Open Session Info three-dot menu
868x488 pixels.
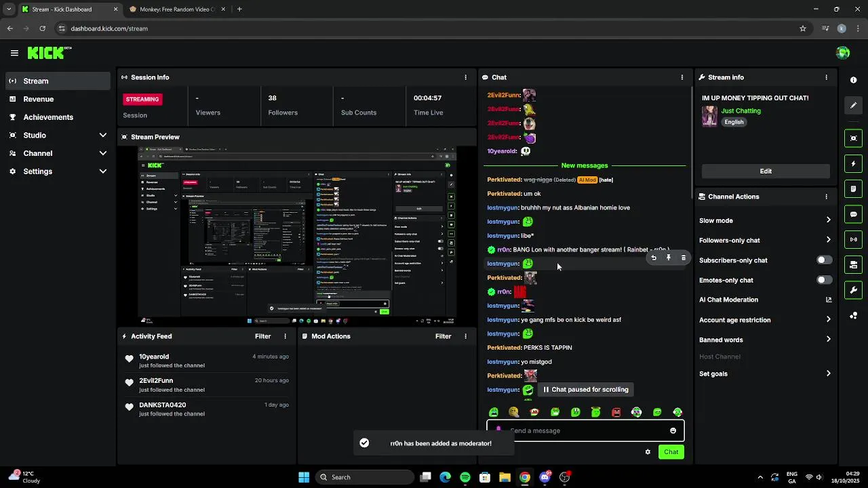point(465,77)
